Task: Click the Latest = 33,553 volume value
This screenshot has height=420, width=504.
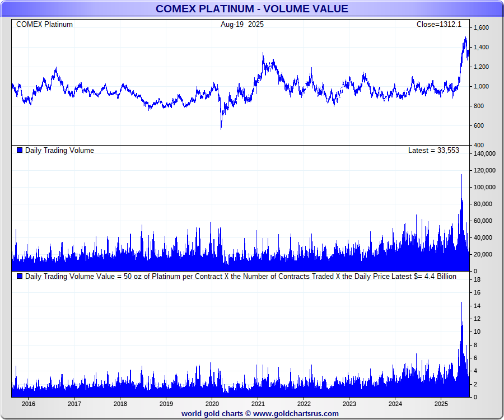Action: [x=433, y=151]
